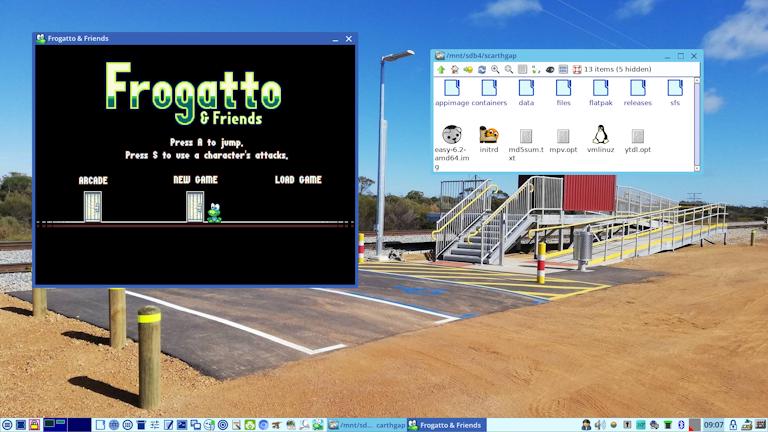
Task: Zoom out icons in file manager
Action: pos(509,70)
